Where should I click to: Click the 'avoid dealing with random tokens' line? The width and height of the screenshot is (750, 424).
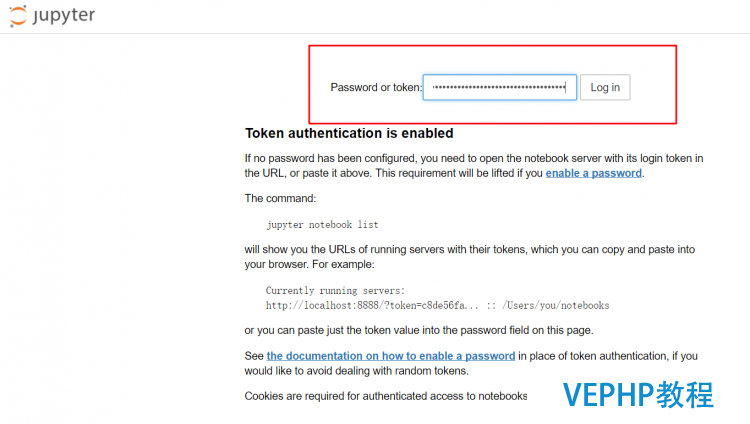point(357,371)
